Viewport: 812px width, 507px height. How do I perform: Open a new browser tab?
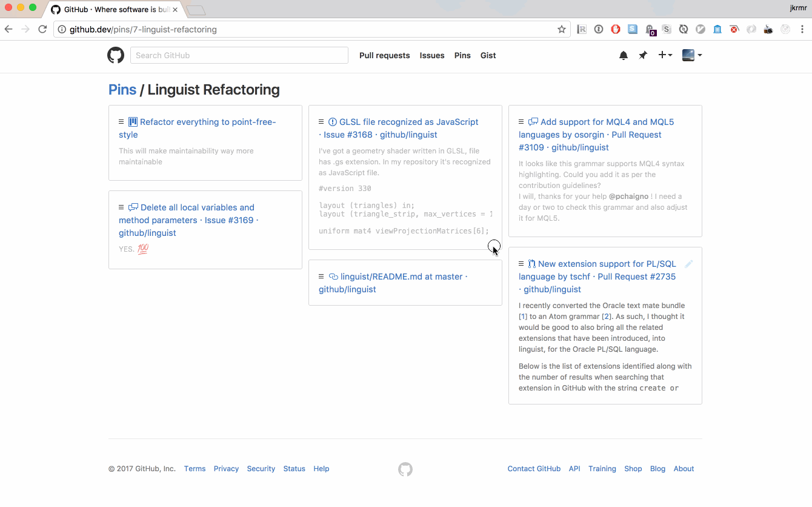point(196,10)
